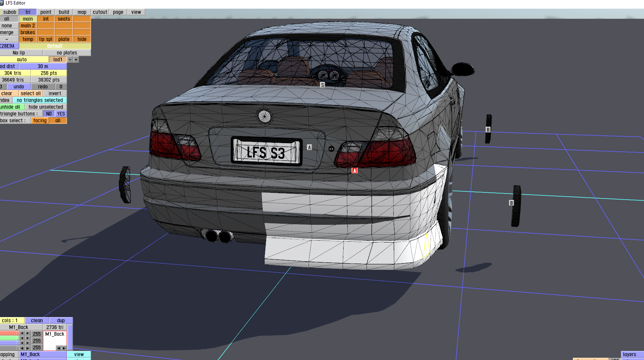
Task: Select the red A marker on the bumper
Action: (x=355, y=171)
